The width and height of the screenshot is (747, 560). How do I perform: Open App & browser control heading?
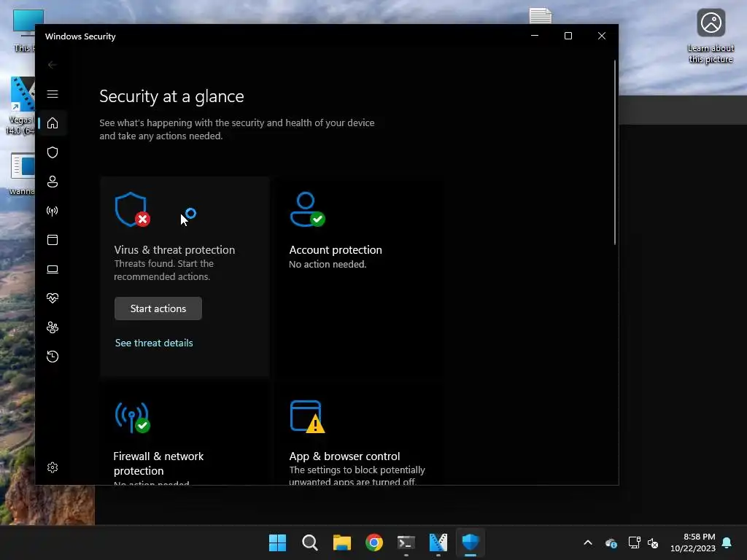344,456
